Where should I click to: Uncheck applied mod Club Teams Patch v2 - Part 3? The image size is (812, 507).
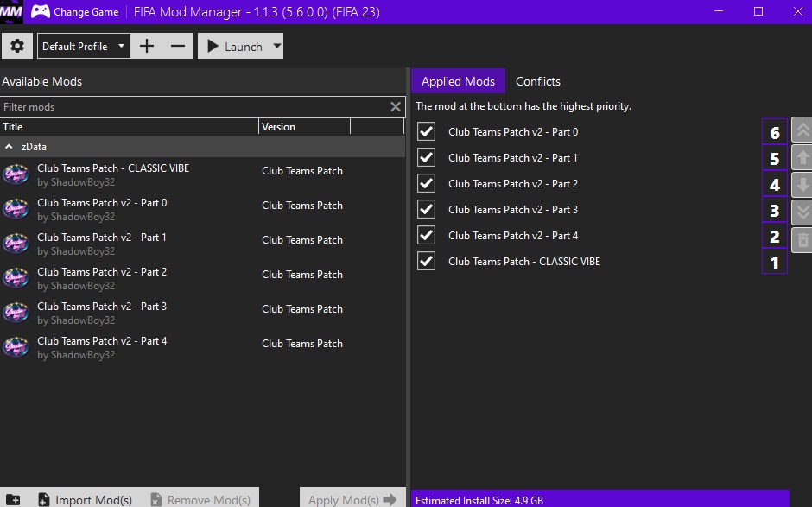426,209
